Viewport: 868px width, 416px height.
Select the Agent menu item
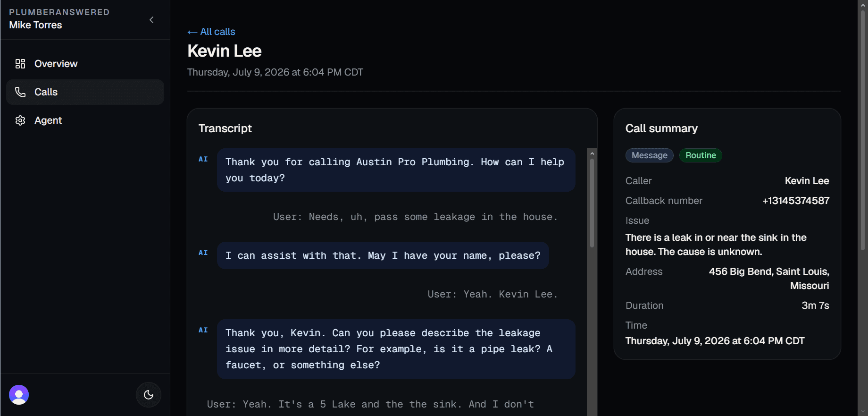tap(85, 120)
